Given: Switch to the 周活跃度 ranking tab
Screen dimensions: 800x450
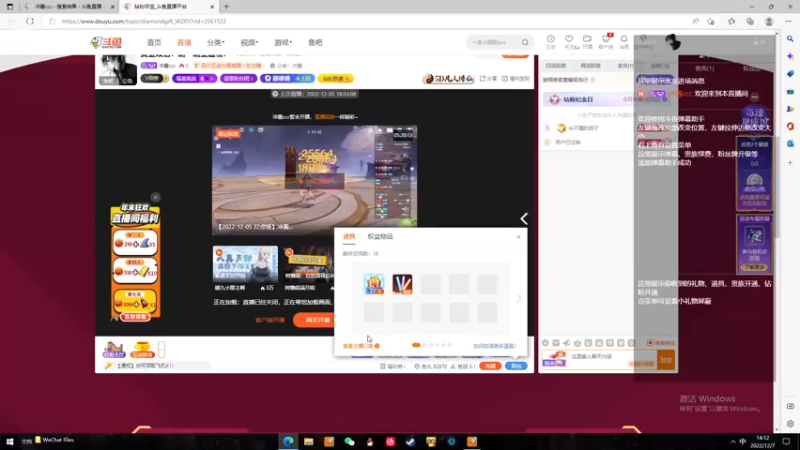Looking at the screenshot, I should click(591, 66).
